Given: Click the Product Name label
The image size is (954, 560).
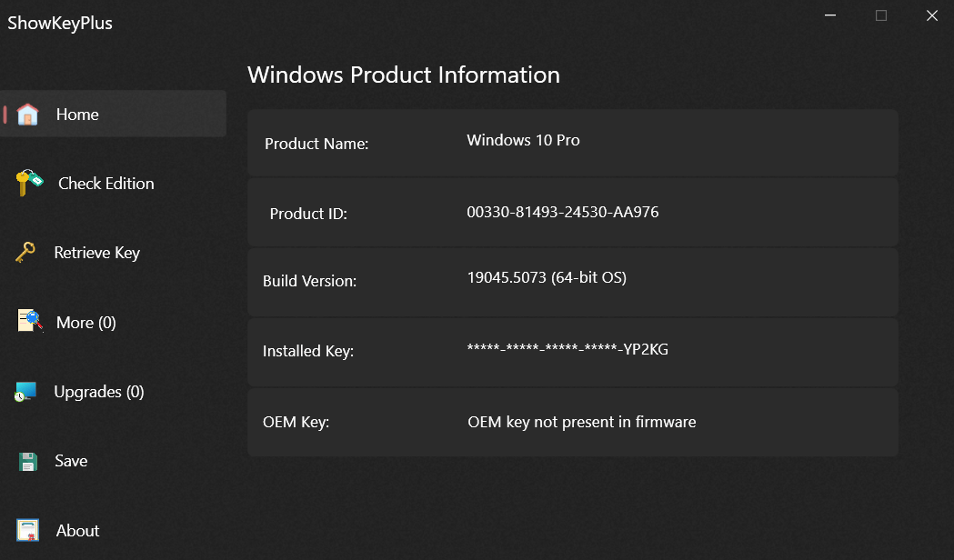Looking at the screenshot, I should click(316, 144).
